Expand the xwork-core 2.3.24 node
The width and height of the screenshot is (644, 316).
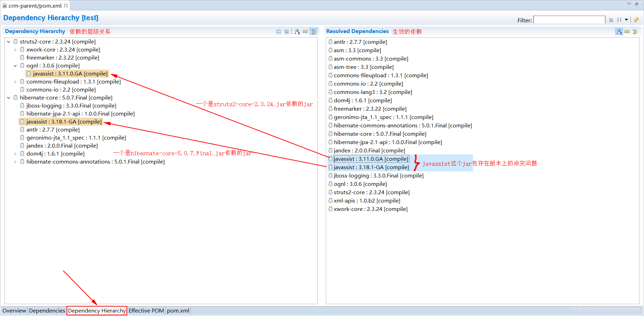(x=15, y=50)
